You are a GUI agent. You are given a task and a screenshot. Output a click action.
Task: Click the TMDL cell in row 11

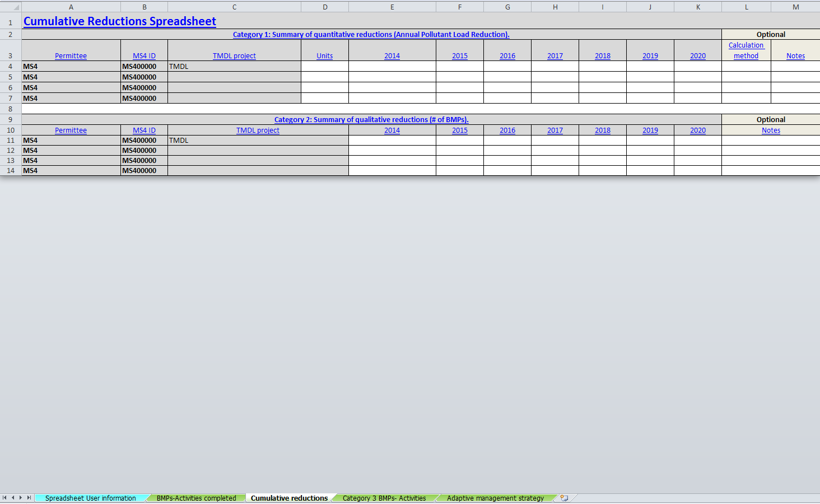point(258,141)
